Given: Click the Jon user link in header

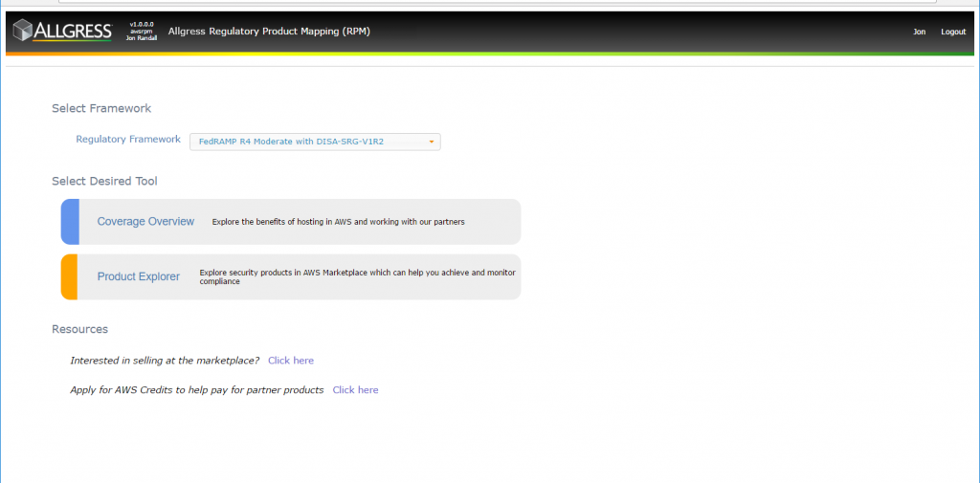Looking at the screenshot, I should (920, 32).
